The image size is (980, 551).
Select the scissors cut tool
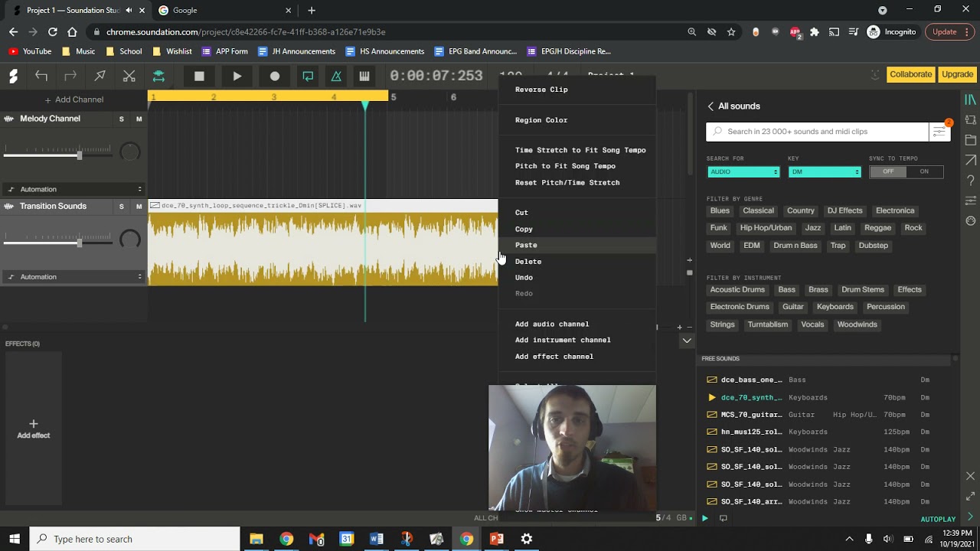(x=129, y=76)
